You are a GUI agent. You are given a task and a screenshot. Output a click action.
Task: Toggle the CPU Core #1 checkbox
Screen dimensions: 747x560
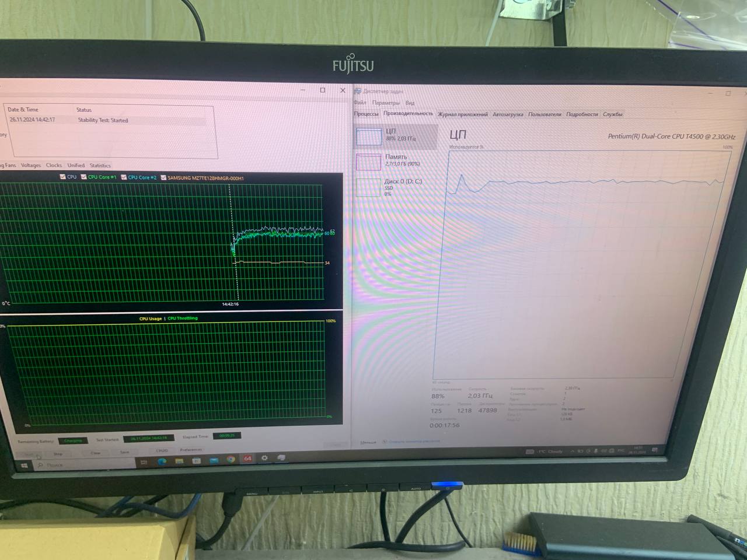coord(84,177)
